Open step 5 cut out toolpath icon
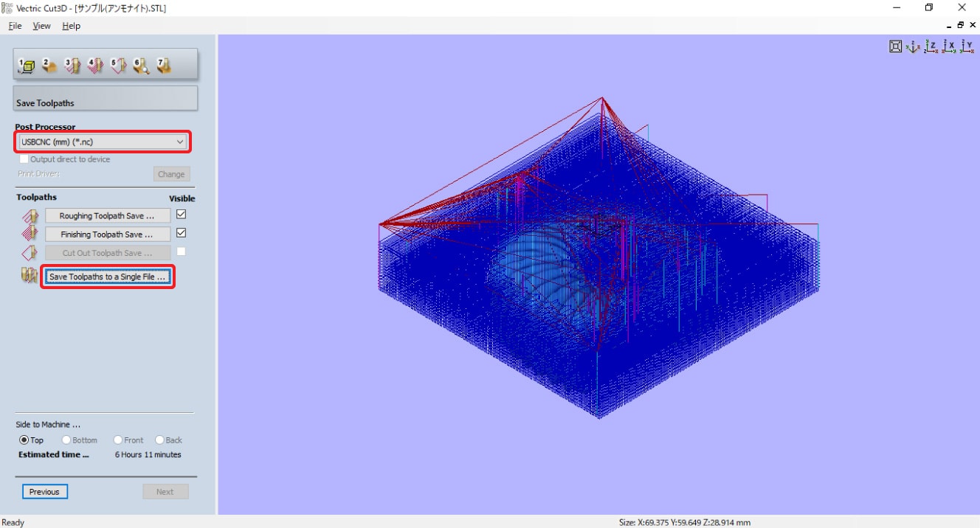 click(118, 66)
